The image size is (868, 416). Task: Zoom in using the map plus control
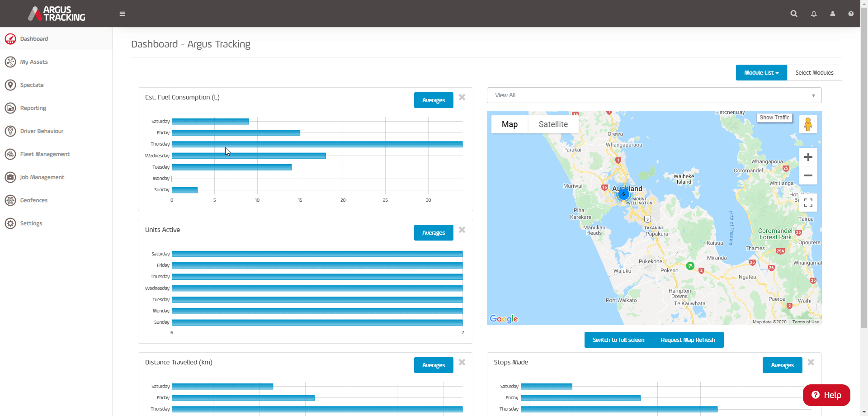[x=808, y=156]
